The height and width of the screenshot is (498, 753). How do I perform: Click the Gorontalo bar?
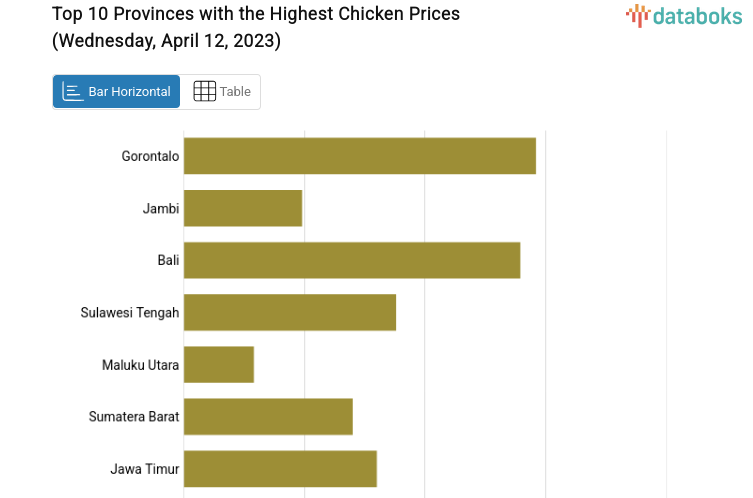pos(359,156)
